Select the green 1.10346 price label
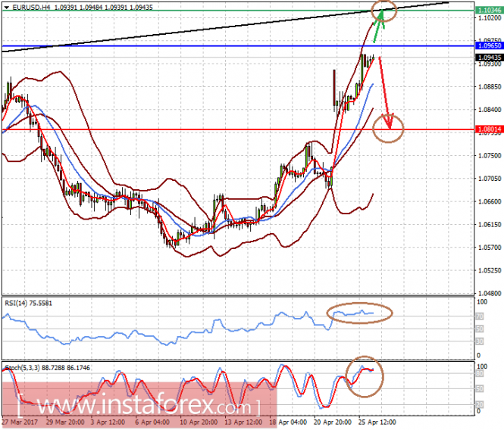This screenshot has width=504, height=430. click(x=489, y=11)
